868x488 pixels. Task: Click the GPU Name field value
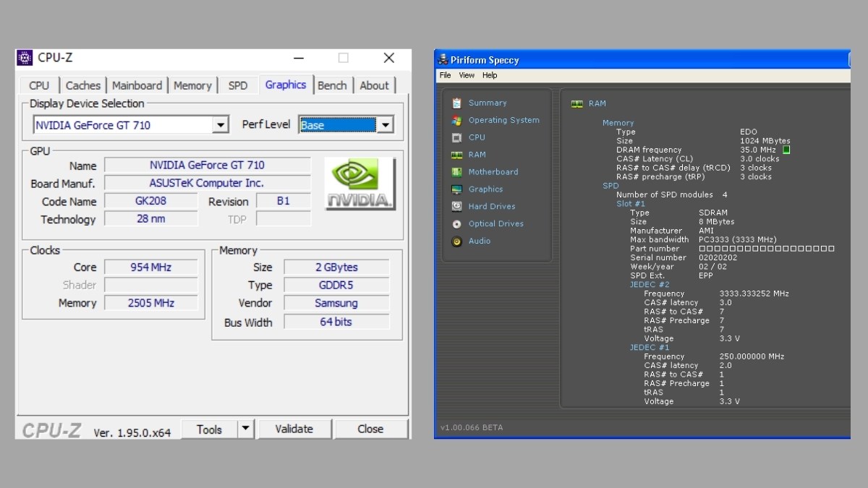pyautogui.click(x=208, y=165)
